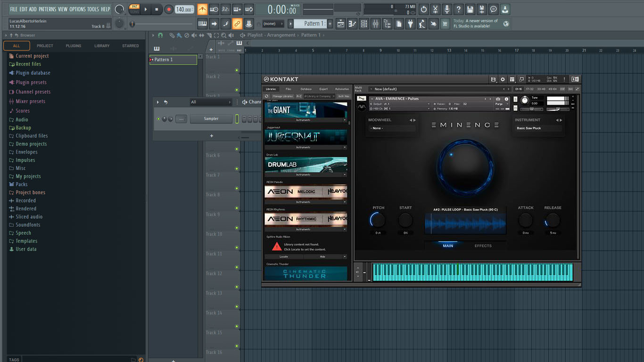The width and height of the screenshot is (644, 362).
Task: Click the undo history icon in the toolbar
Action: [x=423, y=9]
